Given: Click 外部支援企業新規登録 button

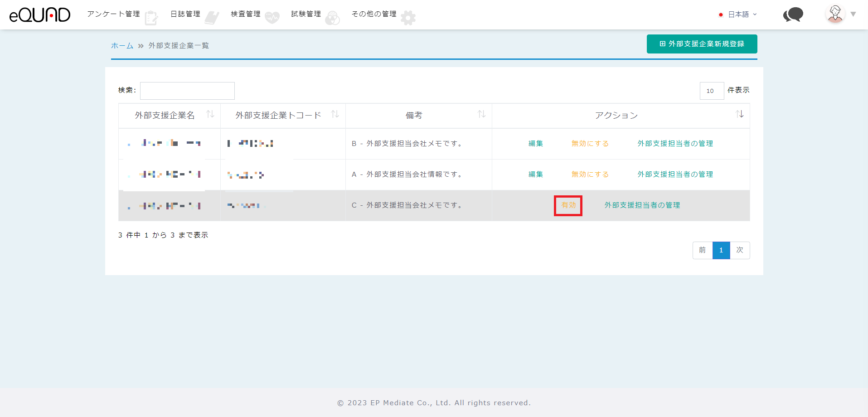Looking at the screenshot, I should [x=702, y=44].
